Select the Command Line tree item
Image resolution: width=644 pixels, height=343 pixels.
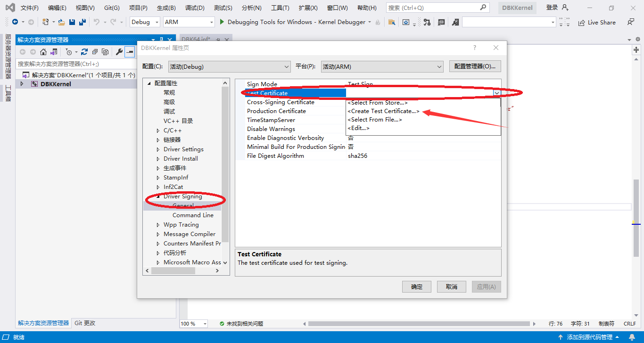click(193, 215)
